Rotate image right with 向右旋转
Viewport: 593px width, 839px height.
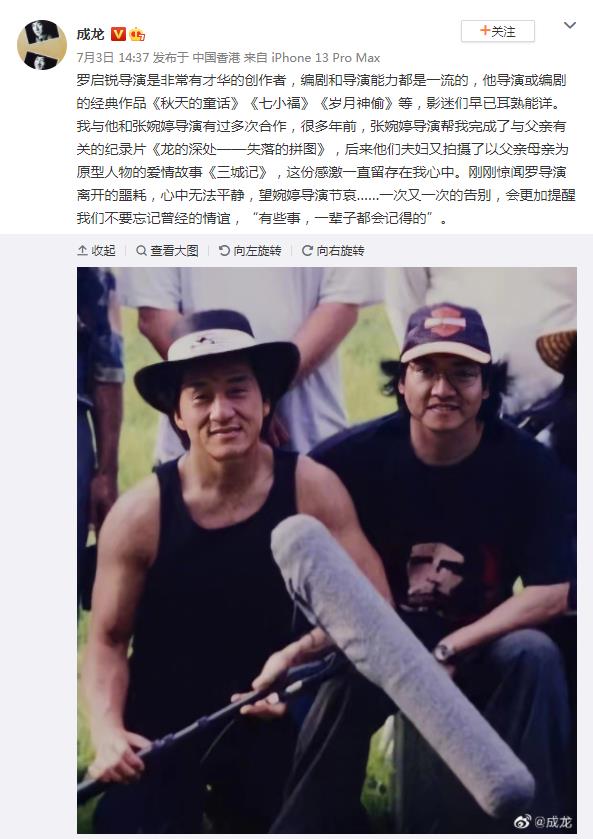(x=333, y=250)
